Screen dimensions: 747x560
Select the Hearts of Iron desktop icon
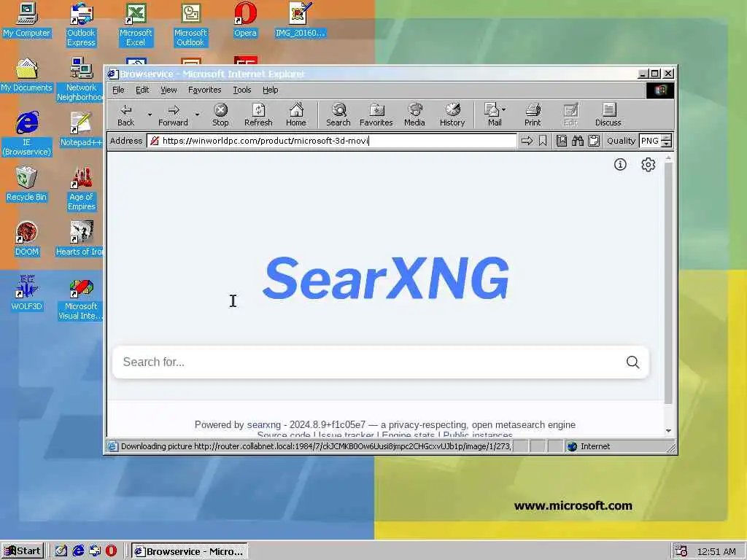80,238
